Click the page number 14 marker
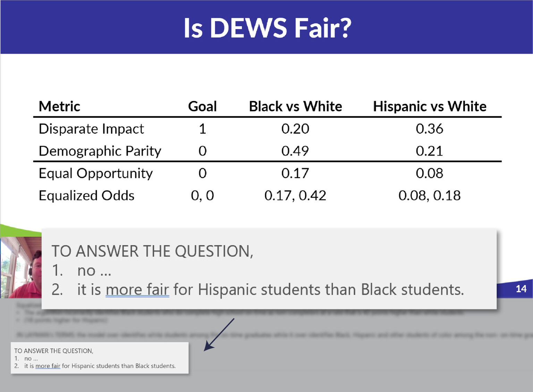Image resolution: width=533 pixels, height=392 pixels. point(521,289)
